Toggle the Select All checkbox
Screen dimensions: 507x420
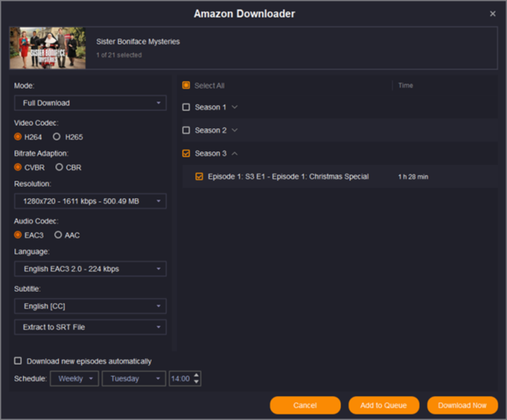186,85
